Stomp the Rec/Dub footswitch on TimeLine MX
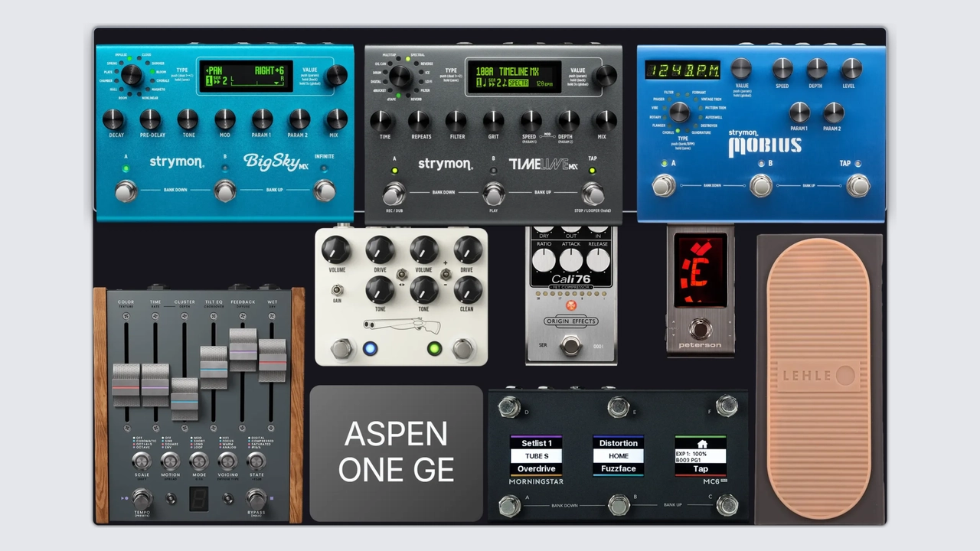This screenshot has height=551, width=980. tap(394, 194)
